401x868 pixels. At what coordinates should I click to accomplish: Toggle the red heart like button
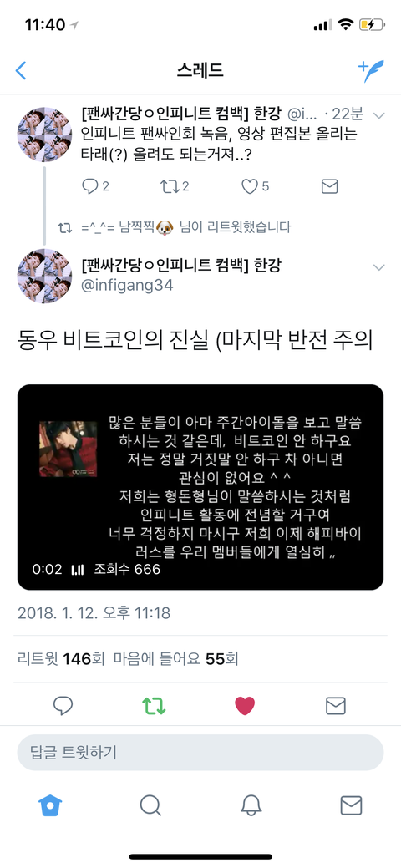point(245,705)
